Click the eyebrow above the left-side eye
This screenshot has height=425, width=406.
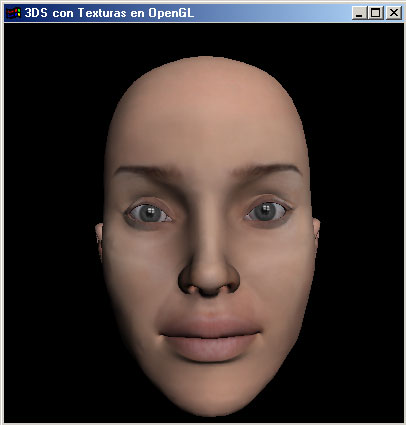[148, 173]
